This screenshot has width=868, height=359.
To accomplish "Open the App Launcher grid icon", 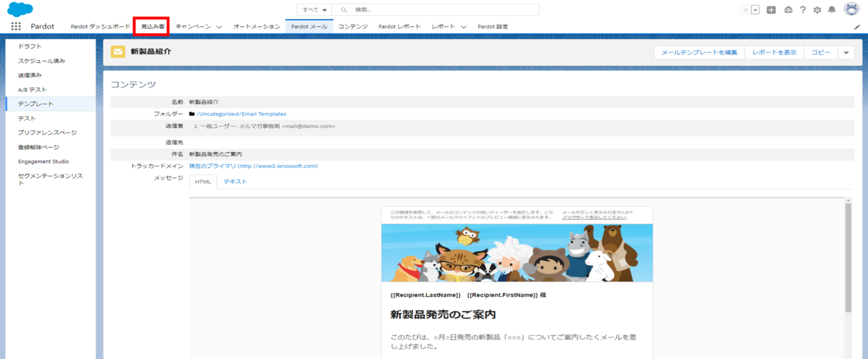I will (16, 26).
